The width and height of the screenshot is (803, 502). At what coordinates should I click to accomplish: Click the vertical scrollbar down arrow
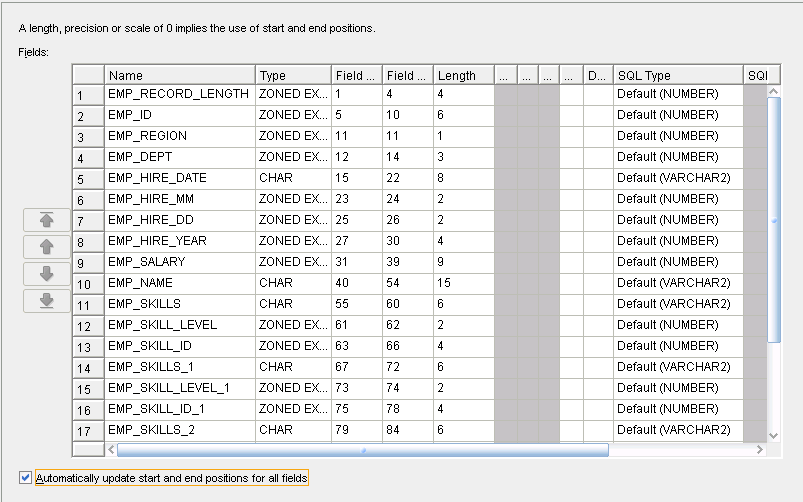[x=772, y=434]
